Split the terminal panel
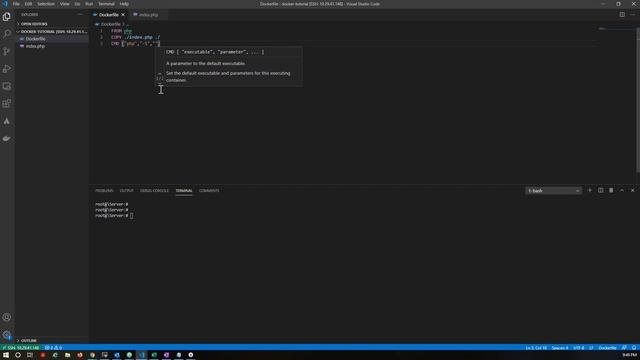This screenshot has height=360, width=640. [600, 190]
